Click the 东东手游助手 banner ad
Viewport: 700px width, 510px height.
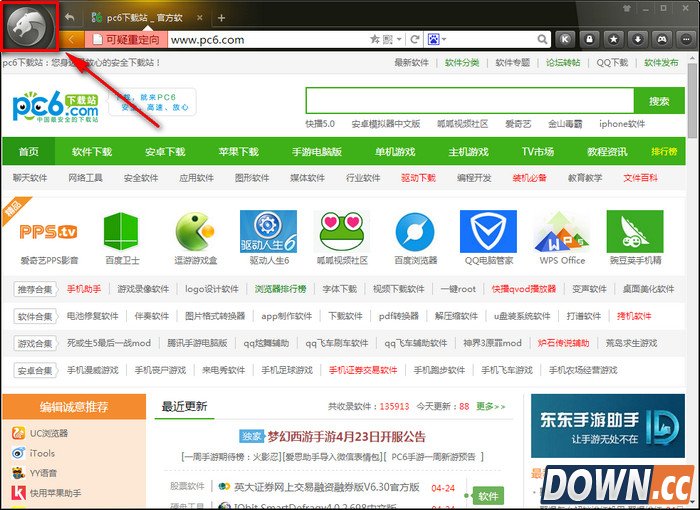608,426
